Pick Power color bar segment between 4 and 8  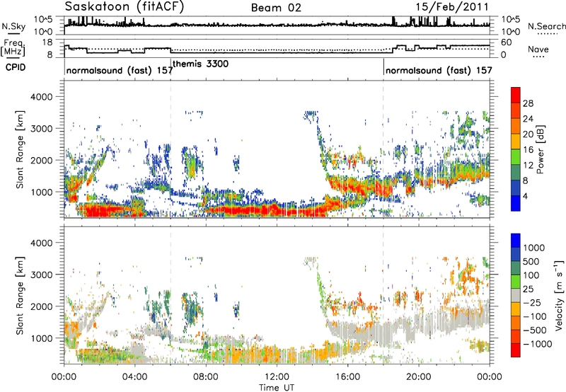tap(516, 188)
